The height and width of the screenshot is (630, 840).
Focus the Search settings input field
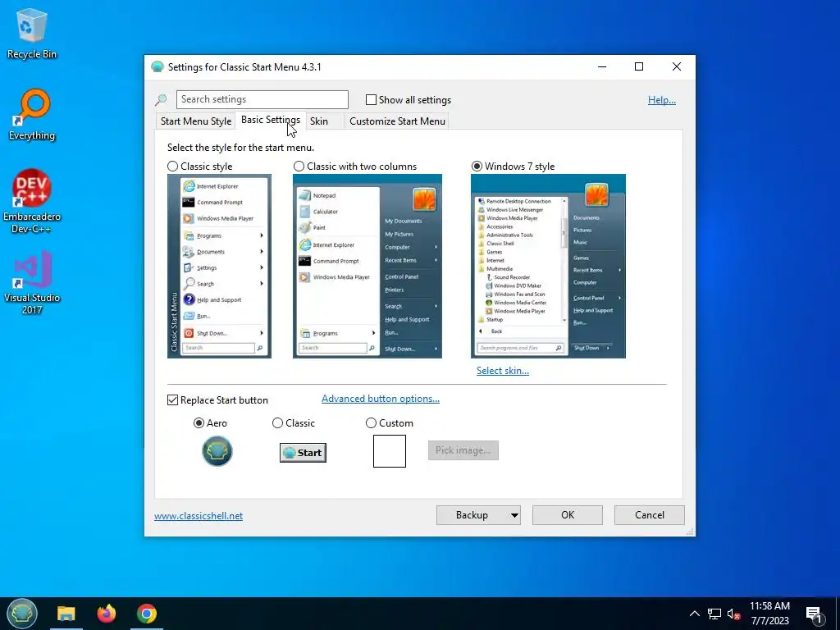(x=262, y=99)
